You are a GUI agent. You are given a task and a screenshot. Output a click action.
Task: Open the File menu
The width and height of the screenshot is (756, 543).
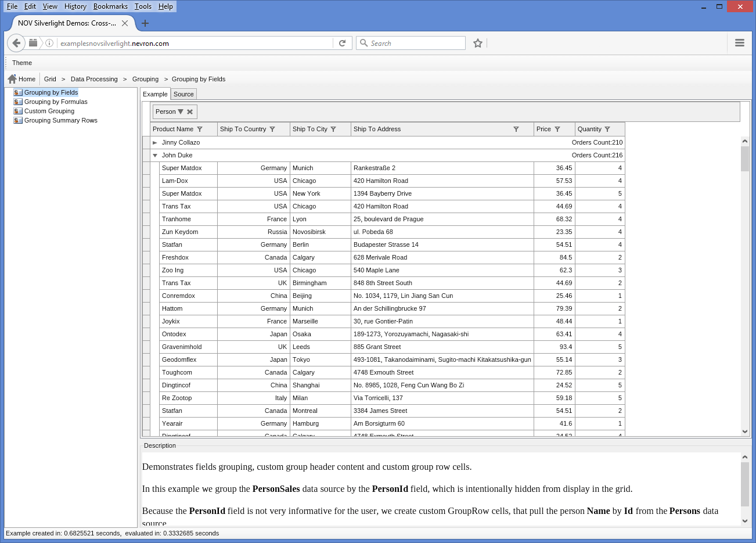12,6
